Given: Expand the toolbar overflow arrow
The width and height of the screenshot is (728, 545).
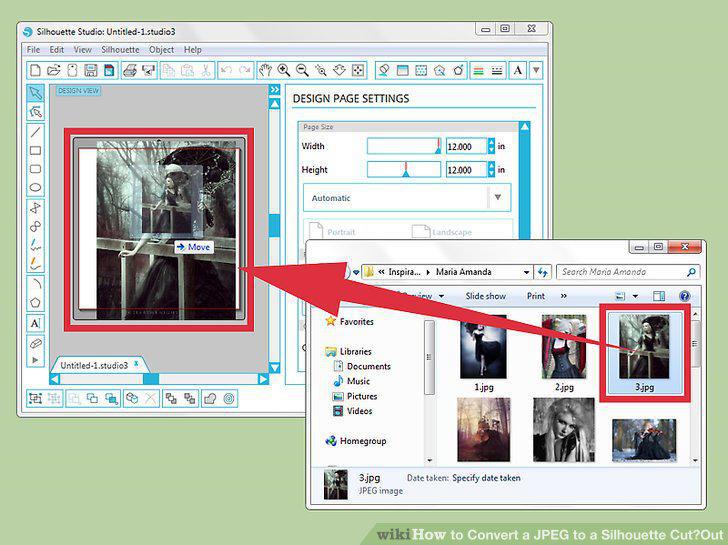Looking at the screenshot, I should 536,70.
